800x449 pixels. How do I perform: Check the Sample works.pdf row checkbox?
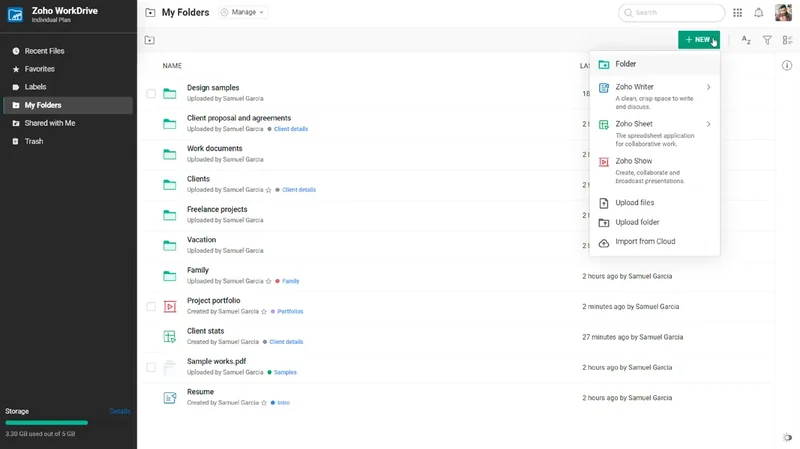pos(151,367)
